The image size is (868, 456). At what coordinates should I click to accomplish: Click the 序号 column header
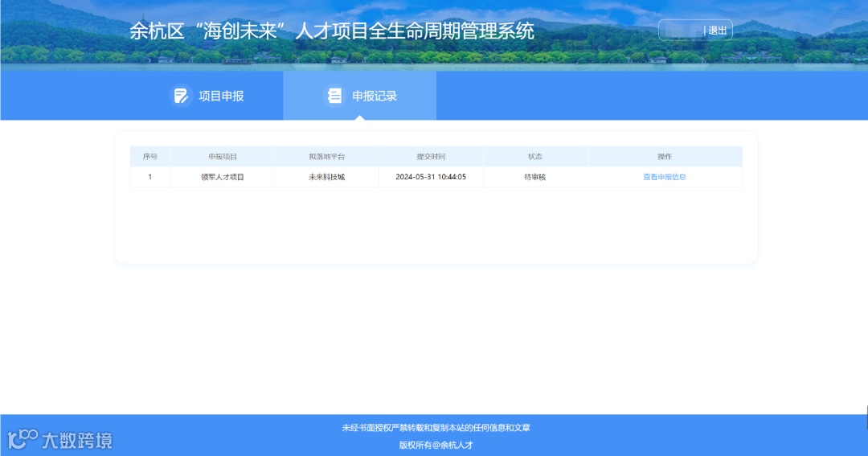(150, 157)
